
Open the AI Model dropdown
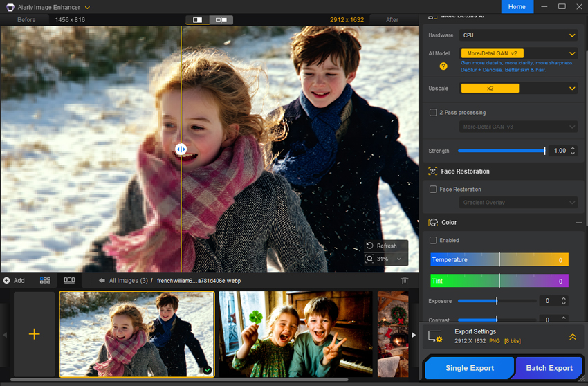pos(518,53)
